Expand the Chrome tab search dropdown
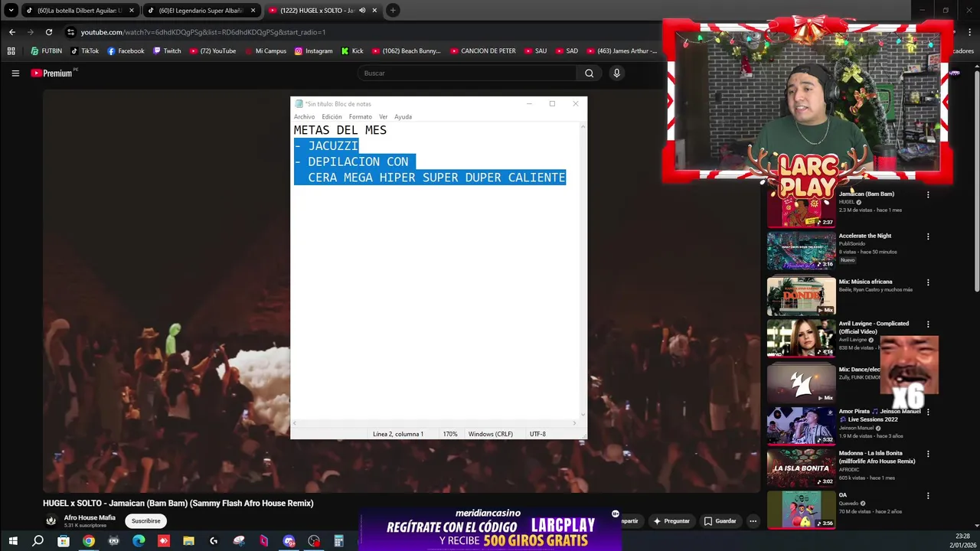The width and height of the screenshot is (980, 551). [11, 11]
